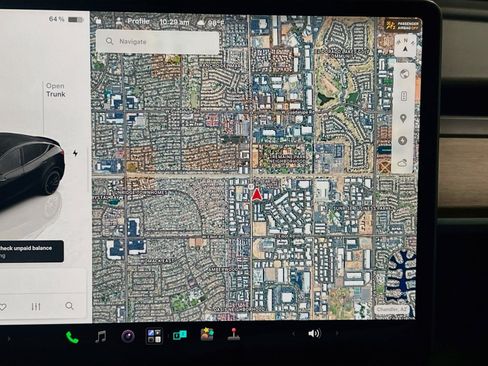Tap the media equalizer bars icon
The image size is (488, 366).
pos(36,306)
